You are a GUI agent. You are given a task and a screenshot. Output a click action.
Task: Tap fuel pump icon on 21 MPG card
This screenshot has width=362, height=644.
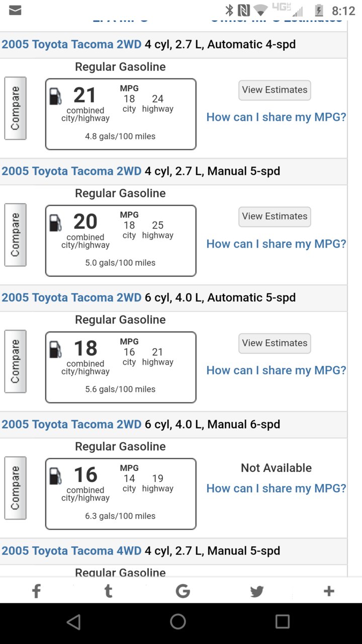coord(55,96)
